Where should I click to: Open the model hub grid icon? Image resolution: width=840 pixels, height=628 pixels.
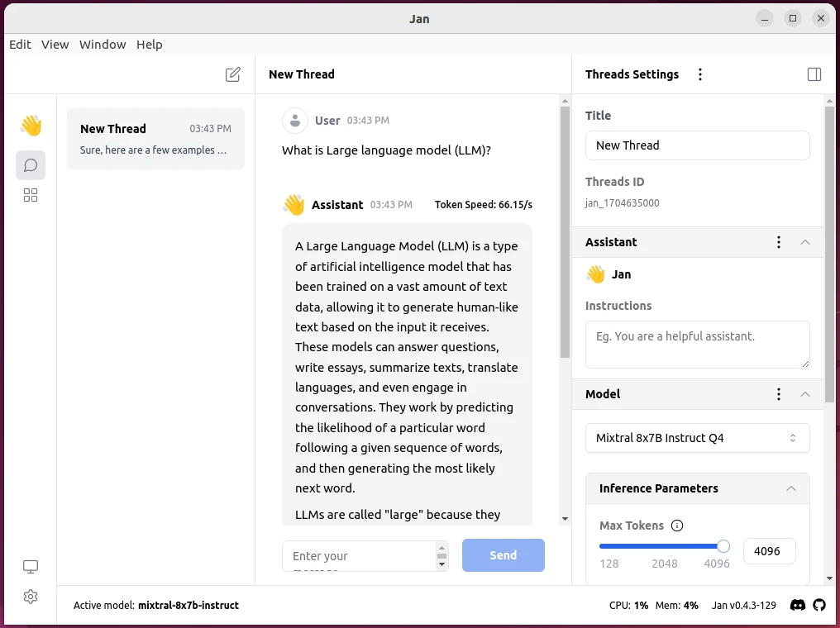coord(31,195)
